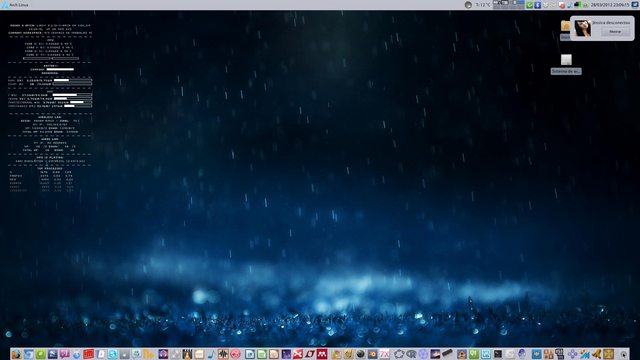Click the avatar photo in the notification
The height and width of the screenshot is (360, 640).
pyautogui.click(x=582, y=28)
